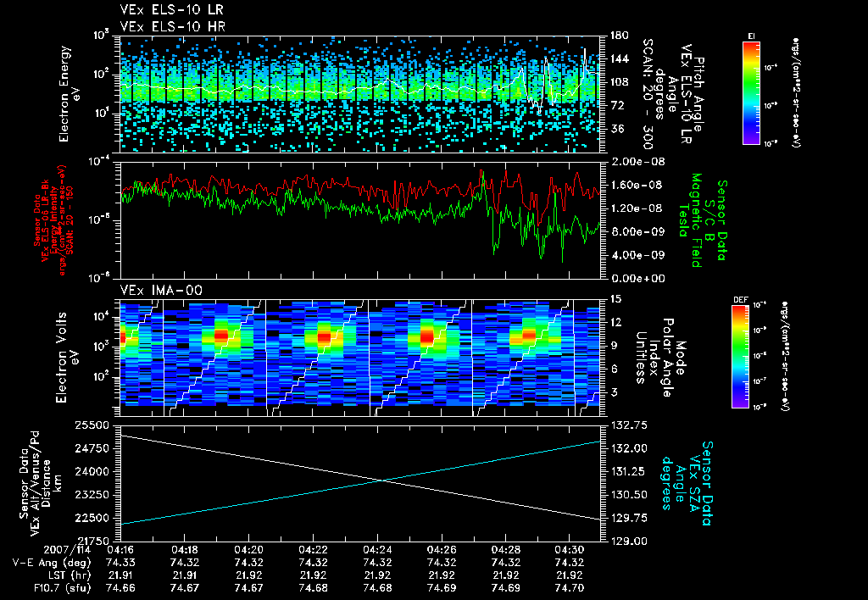Click the 'Electron Volts eV' axis label
This screenshot has width=868, height=600.
coord(66,358)
